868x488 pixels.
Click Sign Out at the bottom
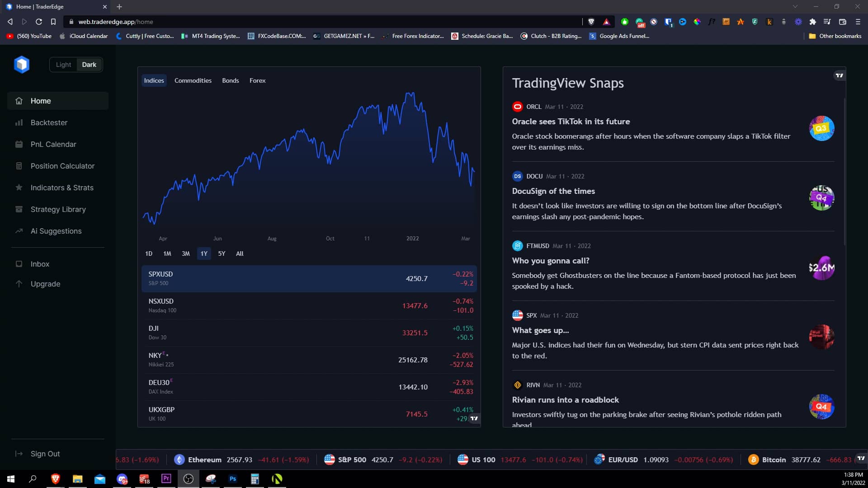44,454
